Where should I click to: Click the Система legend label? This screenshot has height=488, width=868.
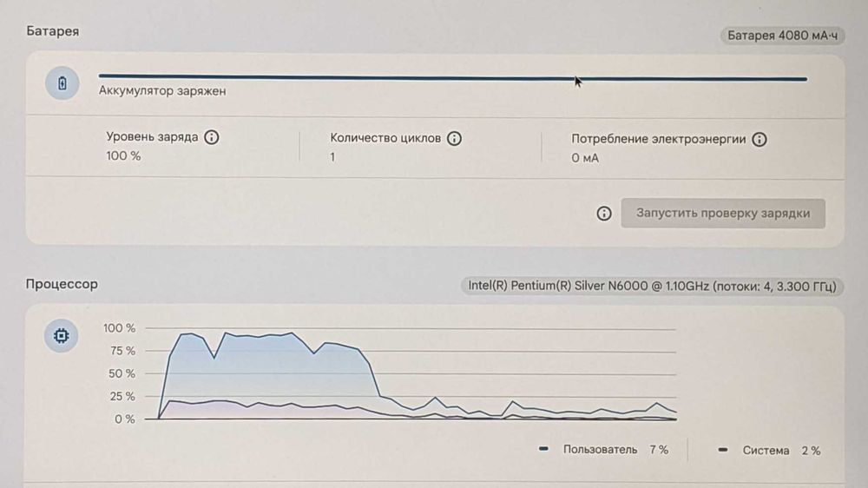(x=766, y=451)
